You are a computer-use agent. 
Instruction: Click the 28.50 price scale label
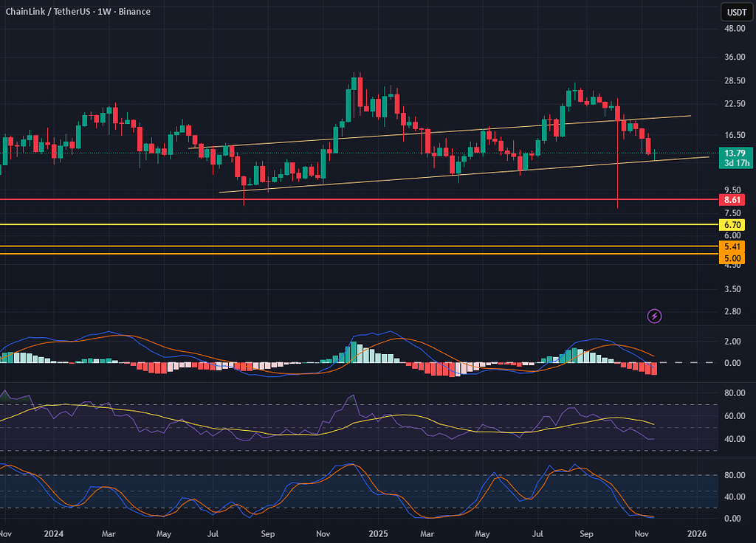click(734, 81)
